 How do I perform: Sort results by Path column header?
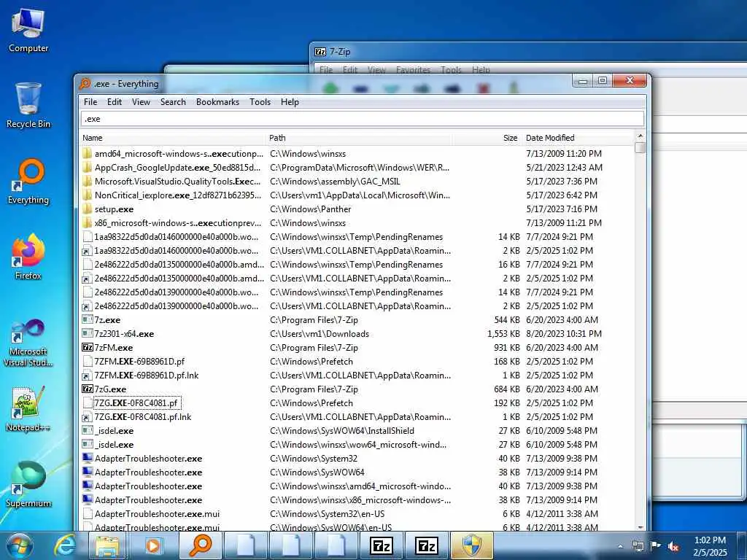[x=359, y=138]
